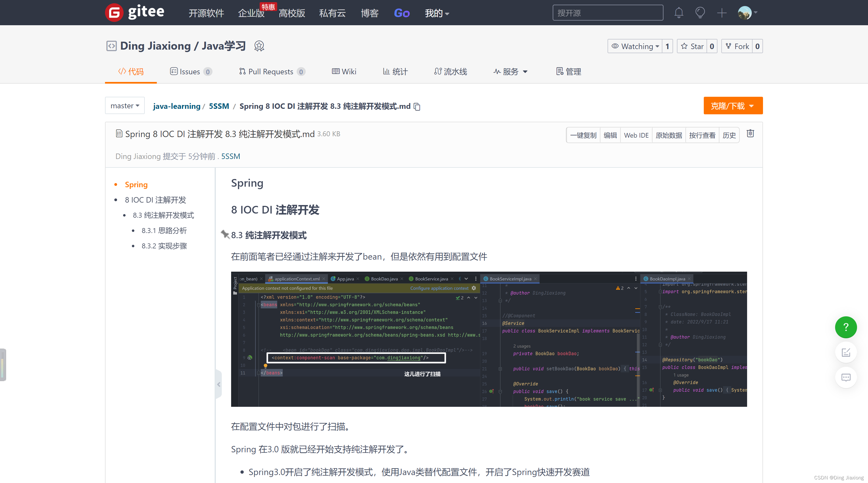
Task: Click the floating edit feedback icon
Action: tap(846, 352)
